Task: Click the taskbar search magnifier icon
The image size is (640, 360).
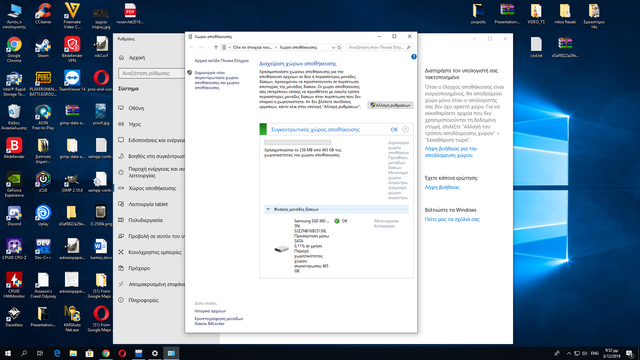Action: coord(24,353)
